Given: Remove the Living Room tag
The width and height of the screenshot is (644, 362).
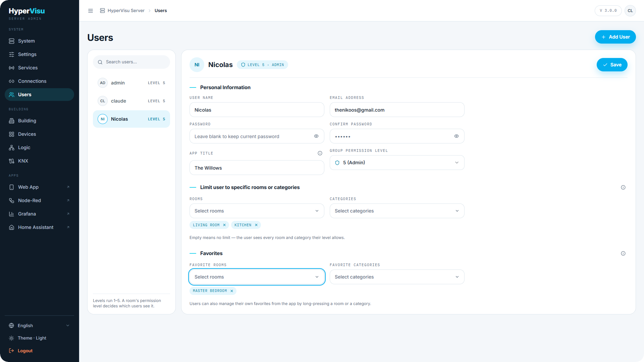Looking at the screenshot, I should pyautogui.click(x=224, y=225).
